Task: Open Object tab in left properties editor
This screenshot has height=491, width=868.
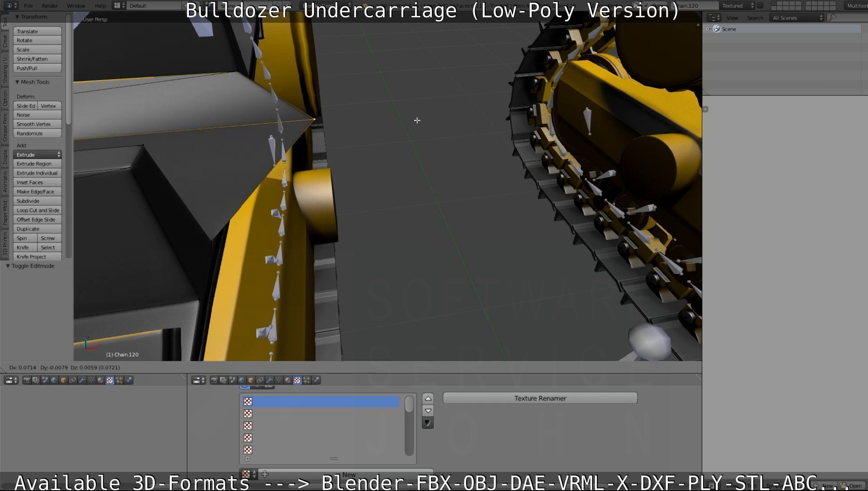Action: (x=64, y=380)
